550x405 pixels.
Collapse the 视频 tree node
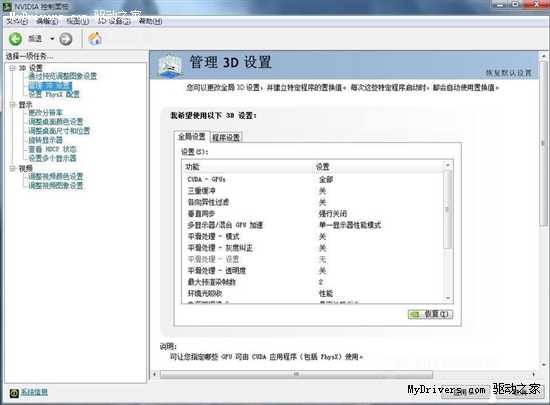(13, 168)
